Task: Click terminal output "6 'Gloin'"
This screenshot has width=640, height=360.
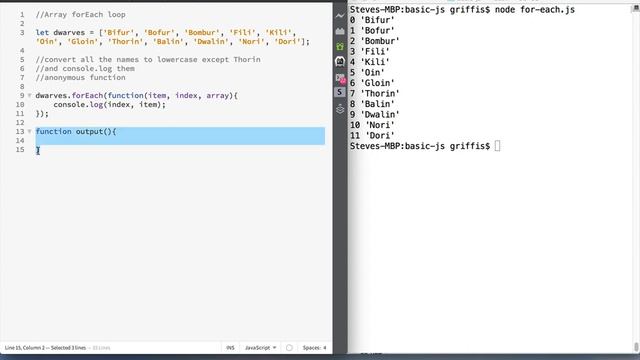Action: click(372, 83)
